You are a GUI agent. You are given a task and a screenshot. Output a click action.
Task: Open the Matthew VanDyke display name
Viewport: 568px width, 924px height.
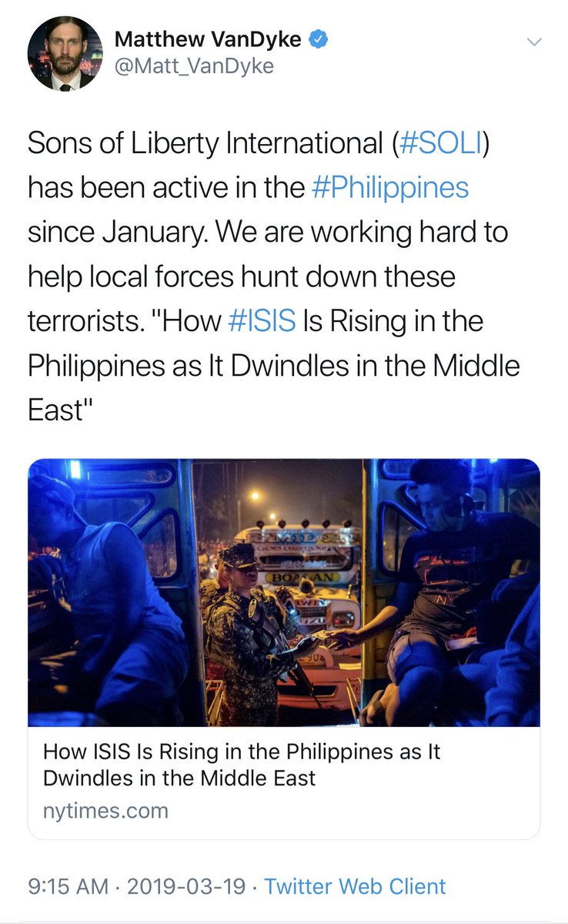[208, 40]
